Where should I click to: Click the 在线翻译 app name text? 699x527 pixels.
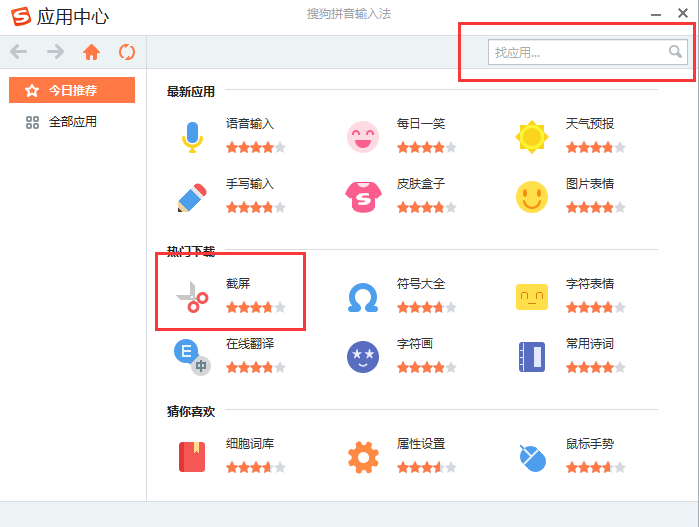coord(250,343)
